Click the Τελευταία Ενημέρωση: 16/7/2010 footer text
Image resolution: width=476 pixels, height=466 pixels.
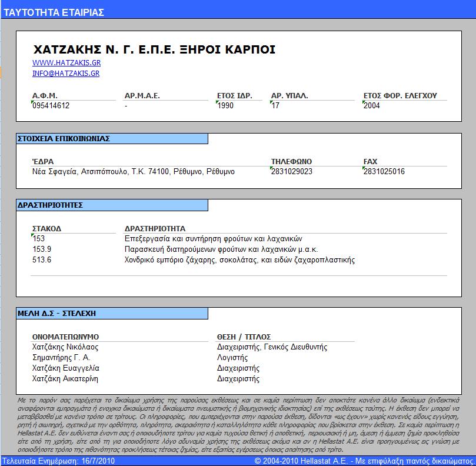59,461
